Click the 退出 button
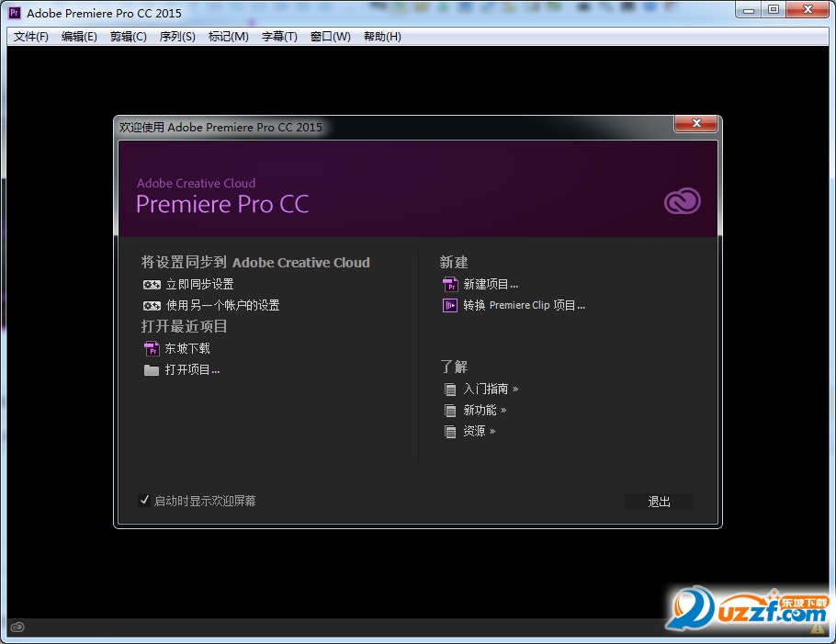This screenshot has width=836, height=644. coord(659,501)
